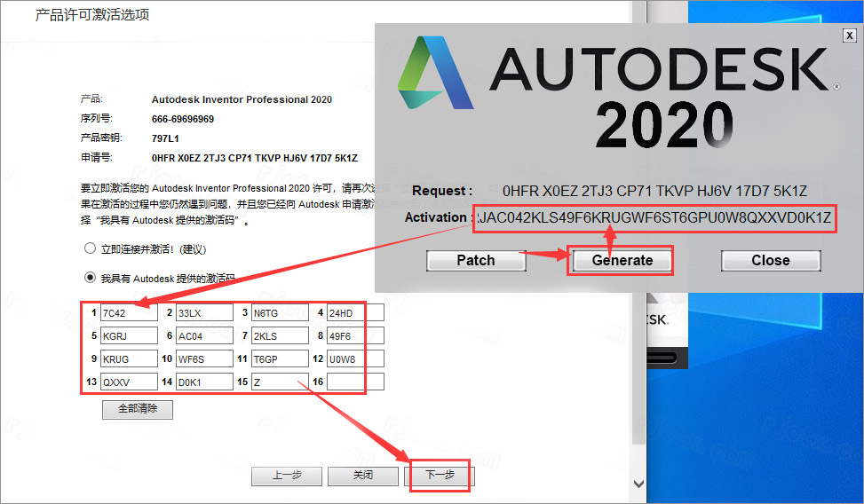
Task: Click activation code field 3 containing N6TG
Action: (280, 313)
